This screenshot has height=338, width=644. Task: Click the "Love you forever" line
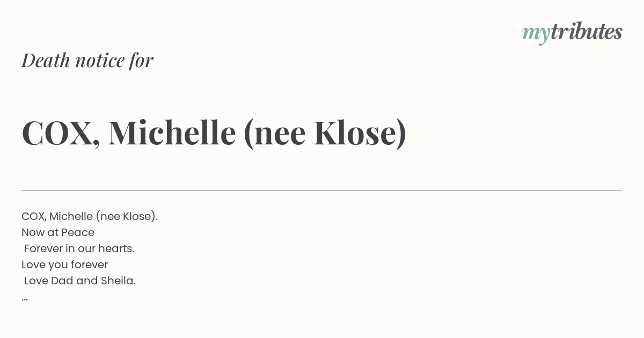pyautogui.click(x=65, y=264)
